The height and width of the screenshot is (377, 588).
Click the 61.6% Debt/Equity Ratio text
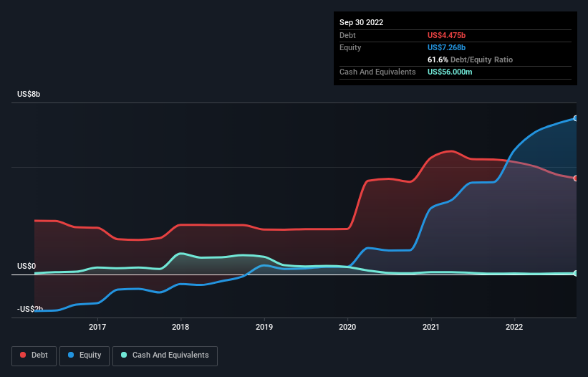click(x=470, y=59)
